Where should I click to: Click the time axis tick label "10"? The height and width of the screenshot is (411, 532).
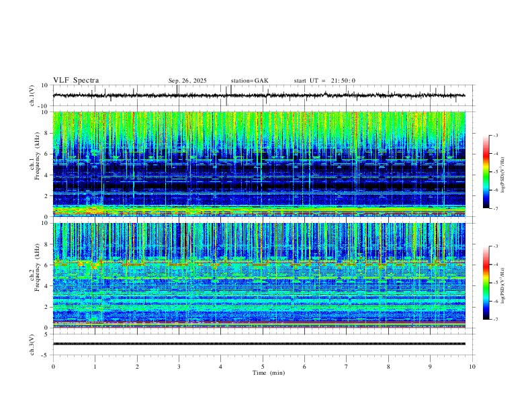[472, 367]
